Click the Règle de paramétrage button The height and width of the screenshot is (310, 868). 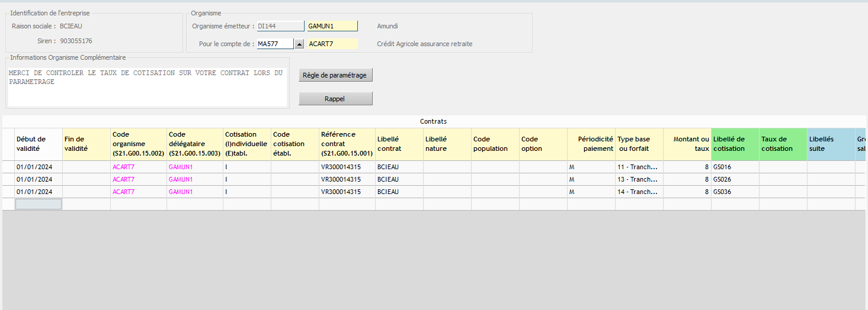(335, 75)
